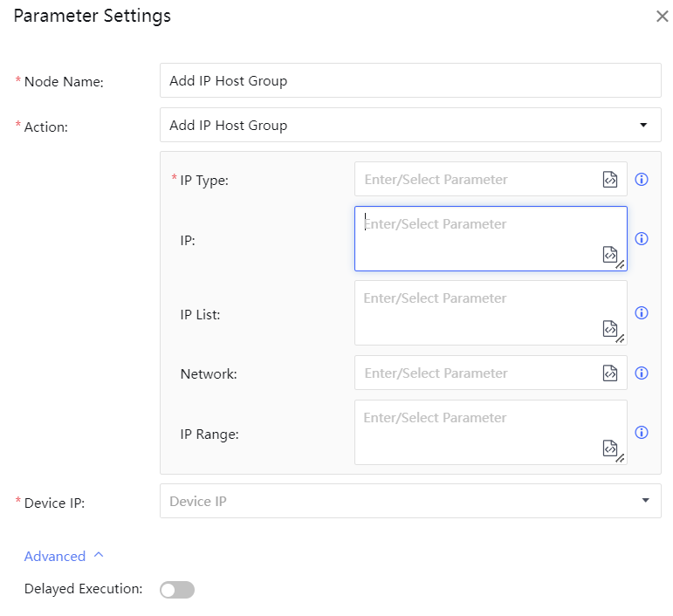The height and width of the screenshot is (616, 673).
Task: Open the Action dropdown
Action: [410, 126]
